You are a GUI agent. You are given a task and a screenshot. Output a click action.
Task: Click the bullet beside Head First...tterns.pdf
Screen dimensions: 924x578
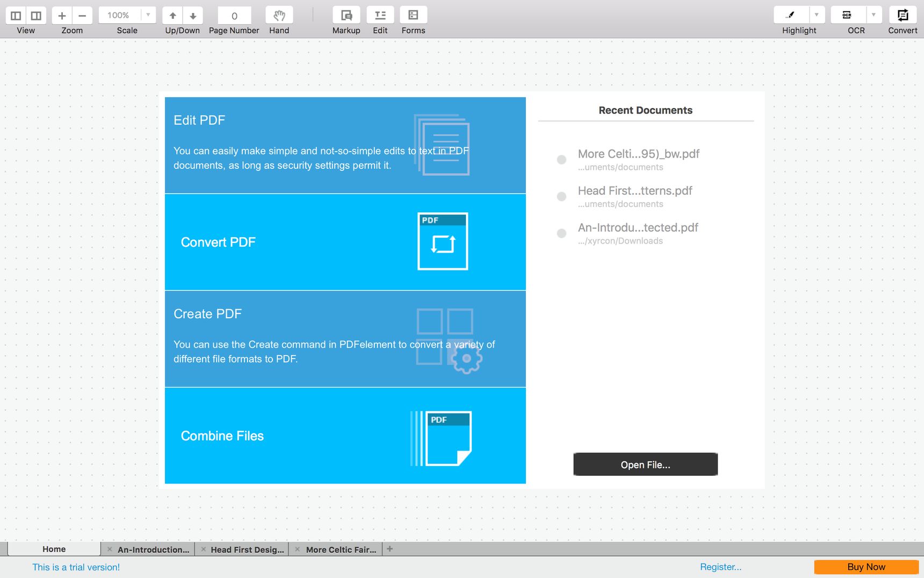[x=561, y=196]
